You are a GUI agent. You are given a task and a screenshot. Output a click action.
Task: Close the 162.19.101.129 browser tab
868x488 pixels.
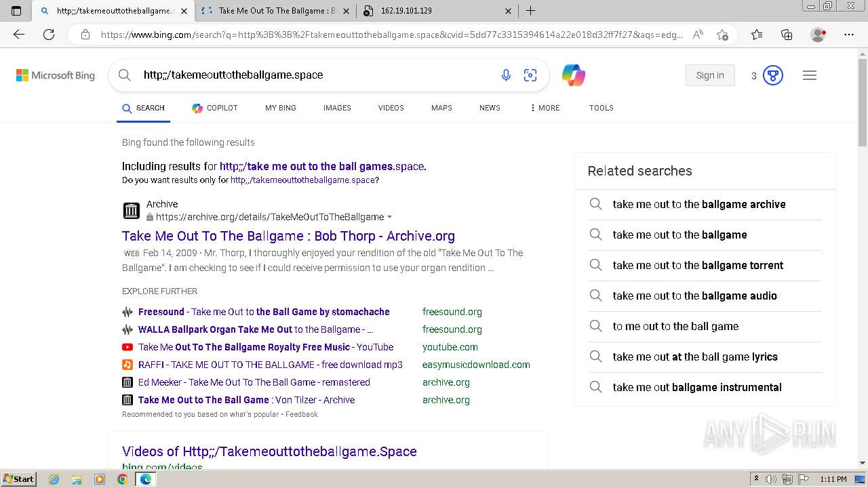[x=509, y=11]
